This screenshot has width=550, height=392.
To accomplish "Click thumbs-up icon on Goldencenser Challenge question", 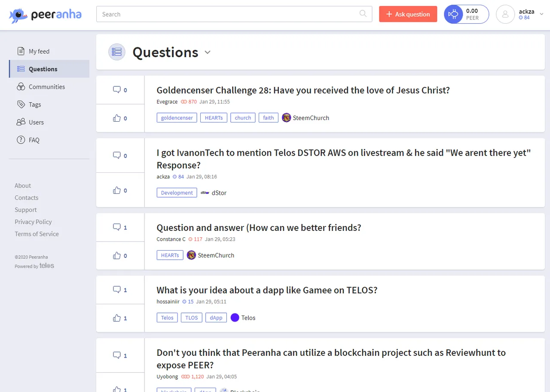I will click(116, 118).
